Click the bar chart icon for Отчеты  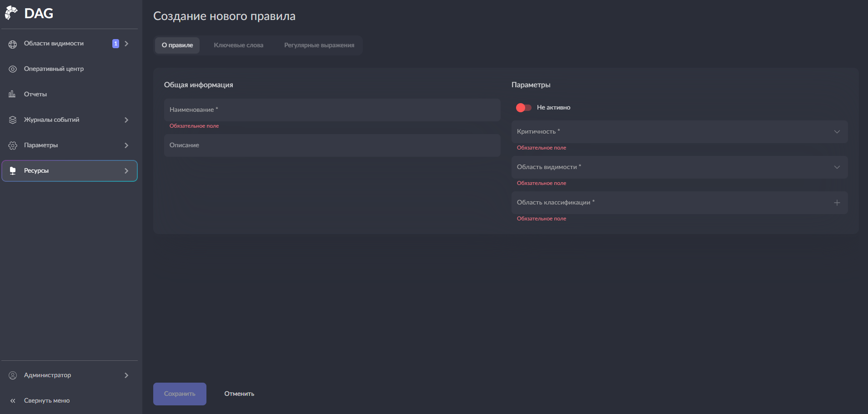12,94
